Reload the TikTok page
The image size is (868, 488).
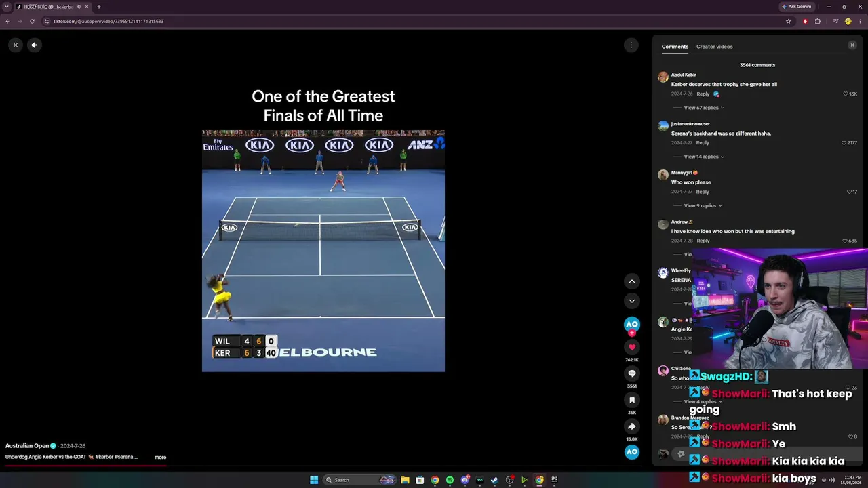(x=32, y=21)
